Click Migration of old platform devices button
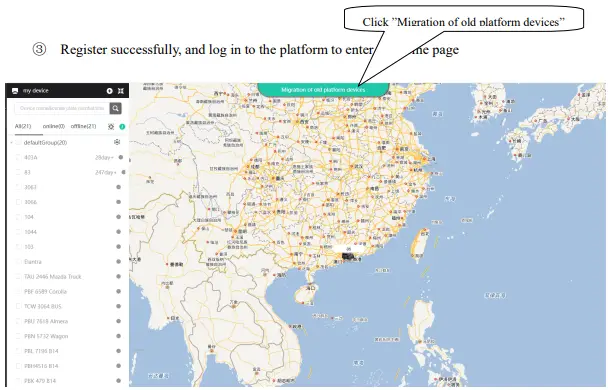Viewport: 608px width, 390px height. (x=323, y=90)
